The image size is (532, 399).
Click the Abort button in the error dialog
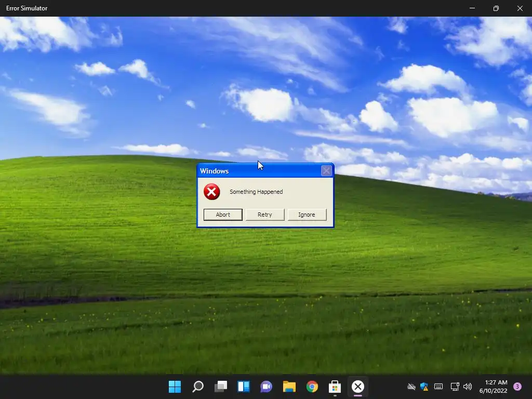(x=223, y=215)
